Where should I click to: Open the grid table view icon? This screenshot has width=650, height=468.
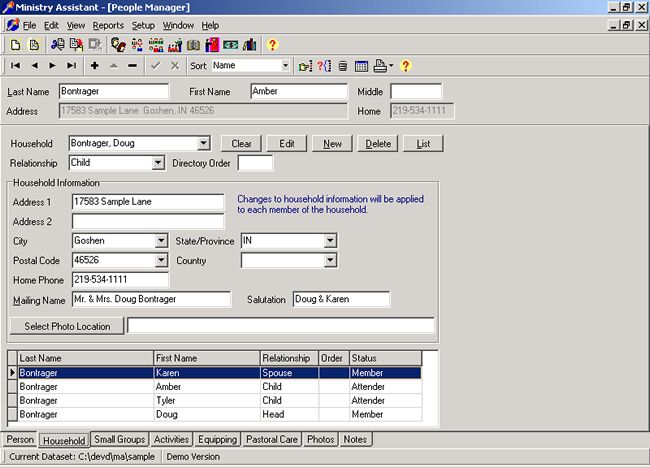click(361, 66)
